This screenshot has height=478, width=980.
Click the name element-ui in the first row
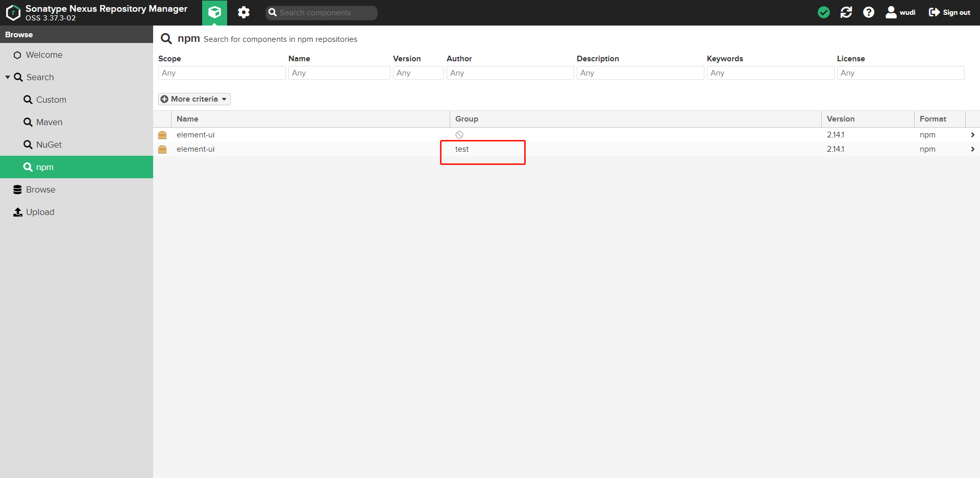pos(195,135)
